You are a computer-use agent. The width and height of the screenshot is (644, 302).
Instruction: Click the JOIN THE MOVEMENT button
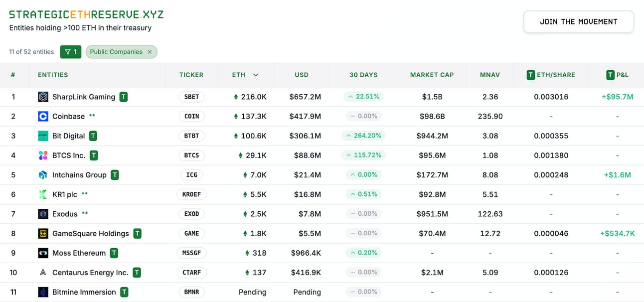point(579,22)
